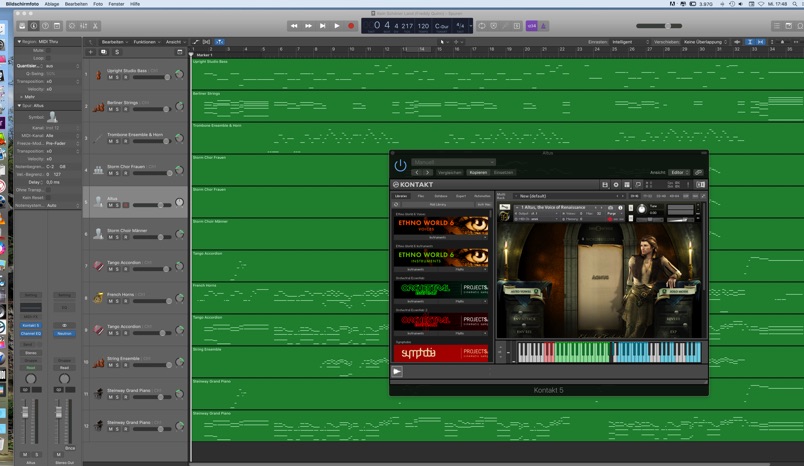Collapse the Spur Altus disclosure triangle
Viewport: 804px width, 466px height.
coord(19,106)
